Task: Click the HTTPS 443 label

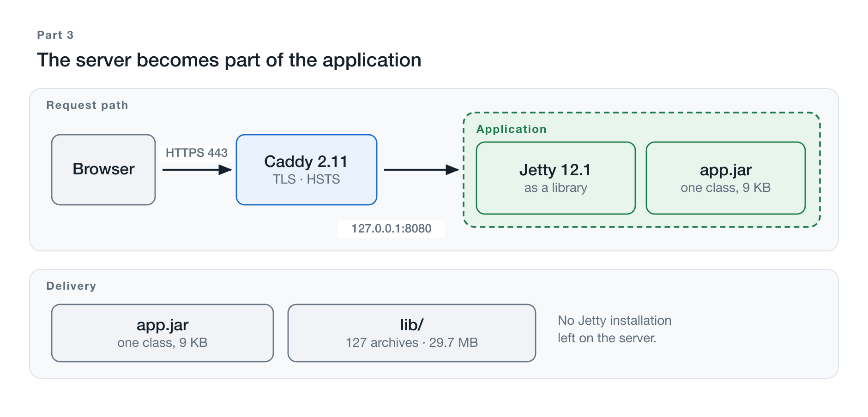Action: tap(197, 153)
